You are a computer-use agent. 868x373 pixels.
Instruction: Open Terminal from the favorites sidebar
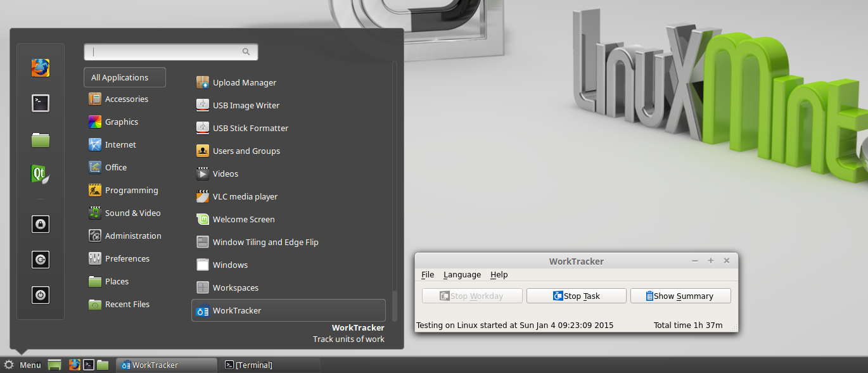[x=41, y=103]
